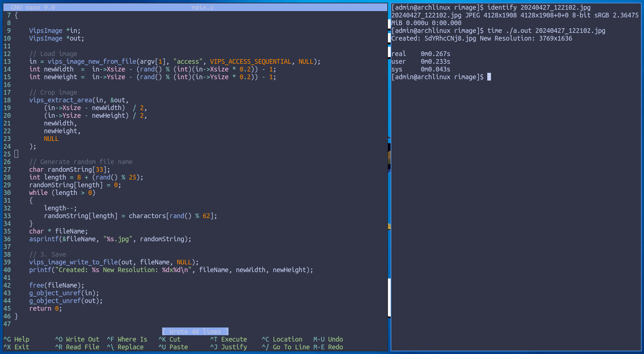Click the ^T Execute shortcut
Image resolution: width=644 pixels, height=354 pixels.
[229, 339]
